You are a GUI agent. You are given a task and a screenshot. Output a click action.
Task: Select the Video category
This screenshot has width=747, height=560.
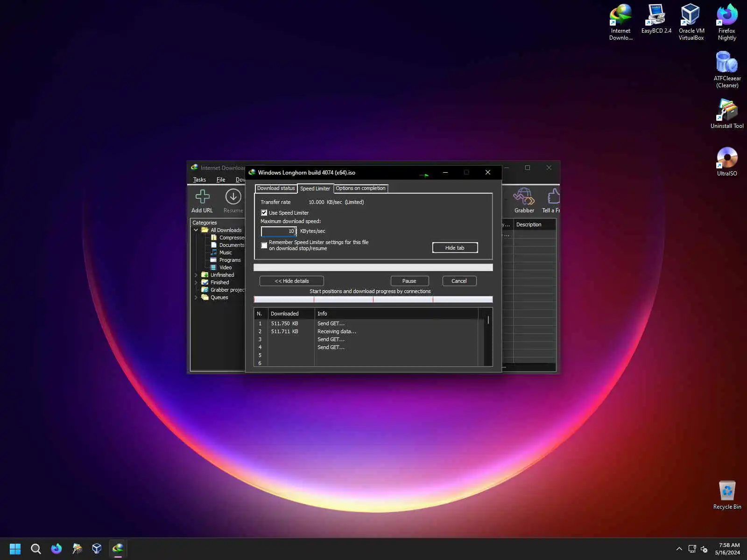point(221,267)
